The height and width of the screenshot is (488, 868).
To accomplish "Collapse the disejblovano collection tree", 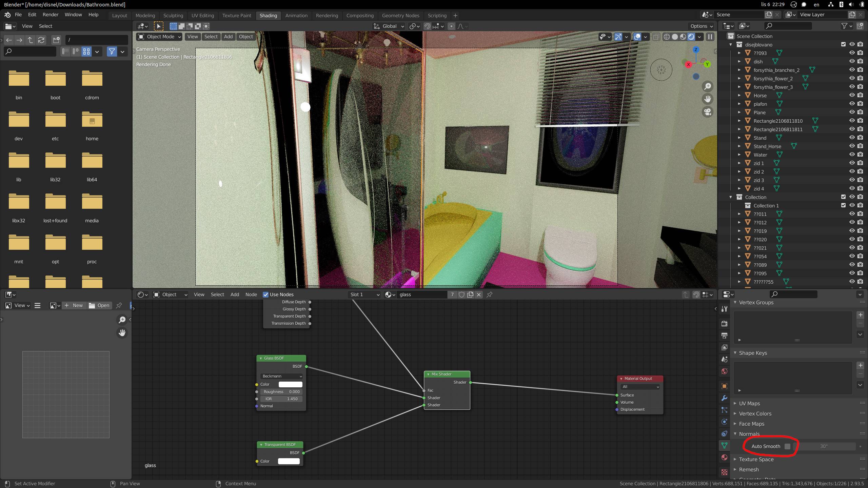I will [x=731, y=44].
